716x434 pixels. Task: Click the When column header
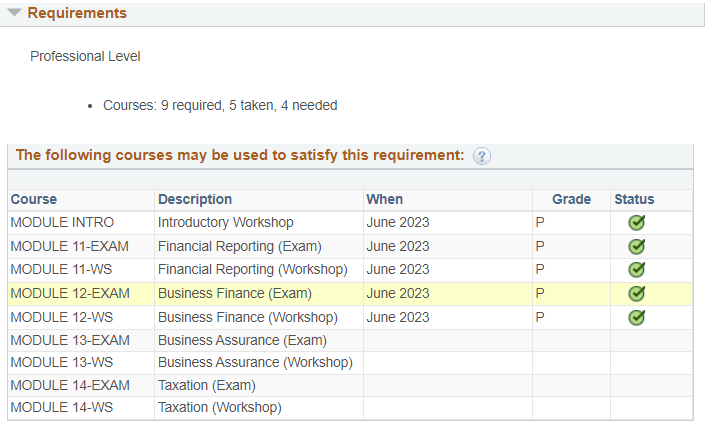click(384, 199)
